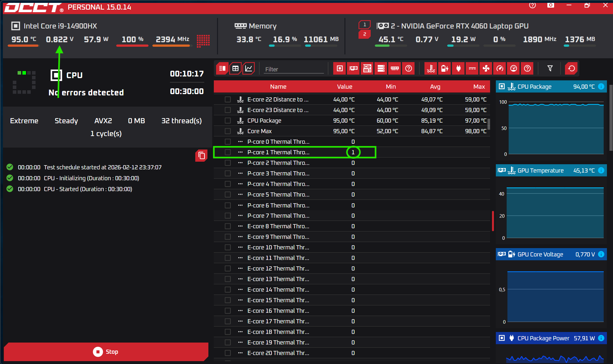Click the CPU core grid icon beside 2394 MHz
Screen dimensions: 613x364
pyautogui.click(x=203, y=41)
